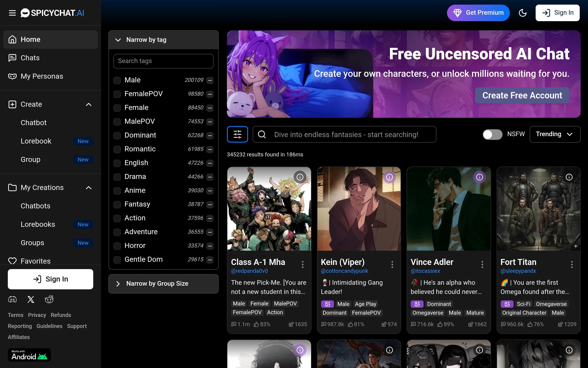The width and height of the screenshot is (588, 368).
Task: Show info for Vince Adler card
Action: [479, 177]
